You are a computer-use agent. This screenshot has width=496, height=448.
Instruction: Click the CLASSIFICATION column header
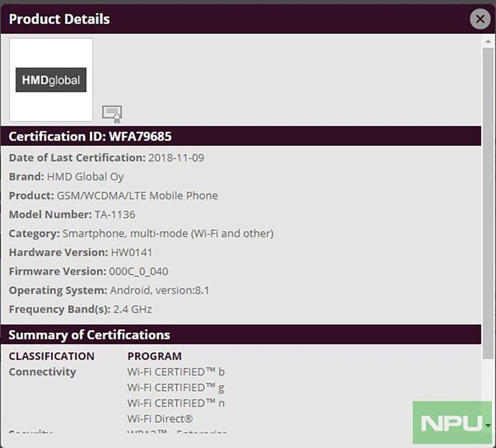[52, 356]
